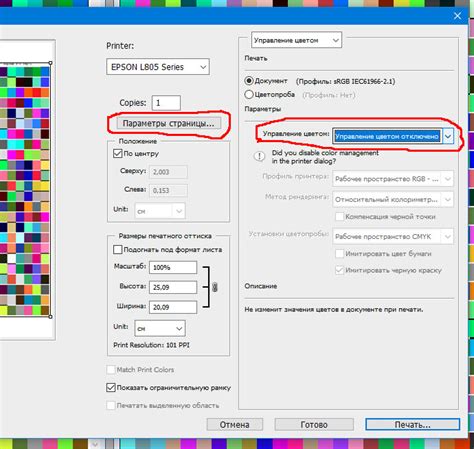Screen dimensions: 474x449
Task: Click the Печать button
Action: click(x=413, y=425)
